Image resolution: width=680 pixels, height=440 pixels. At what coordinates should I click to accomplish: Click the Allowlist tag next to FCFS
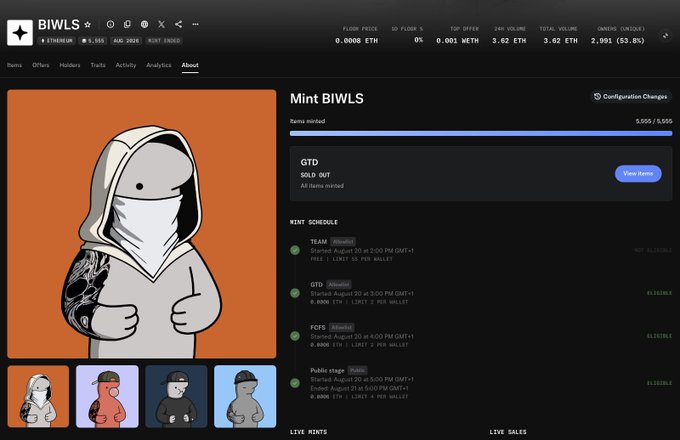pos(342,327)
